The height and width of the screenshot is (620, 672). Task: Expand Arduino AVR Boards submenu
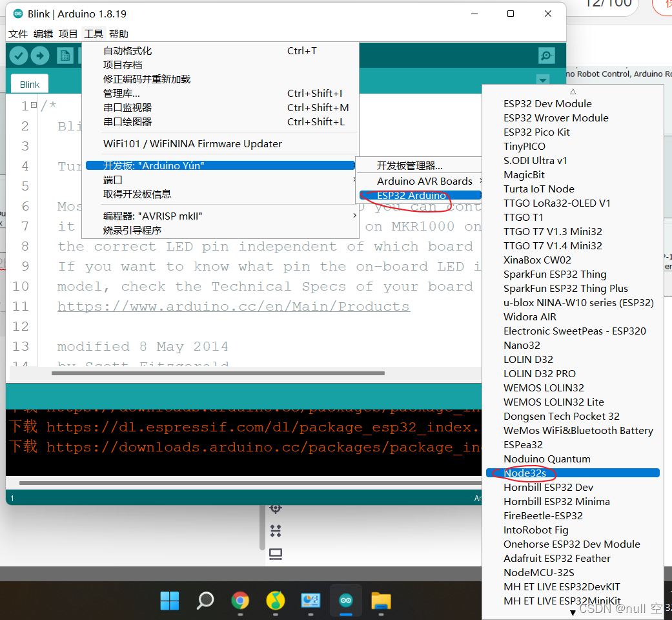[420, 181]
